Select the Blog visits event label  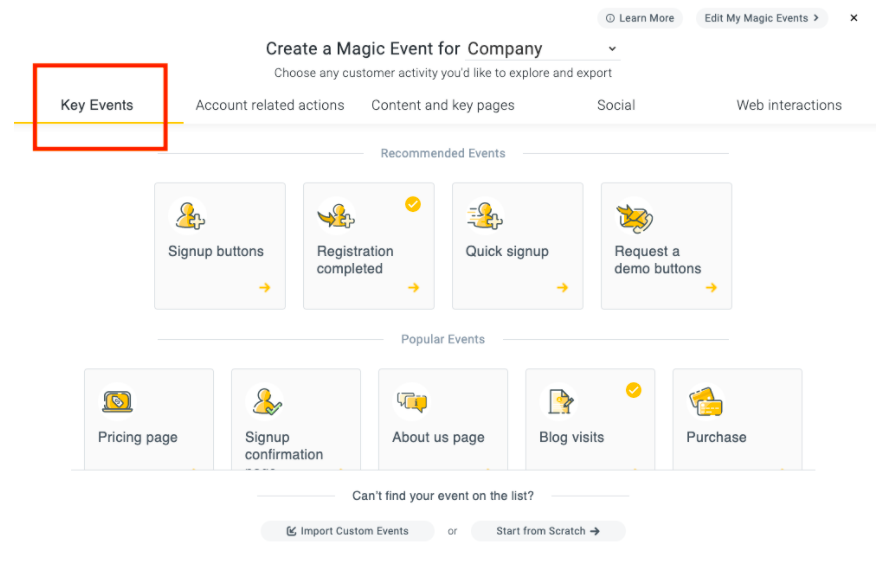pos(572,437)
